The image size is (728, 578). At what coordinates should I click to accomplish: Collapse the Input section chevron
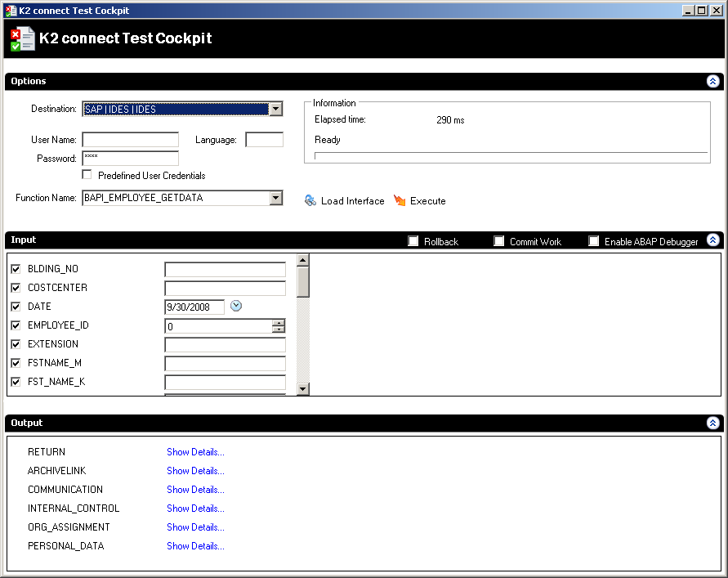click(x=712, y=240)
